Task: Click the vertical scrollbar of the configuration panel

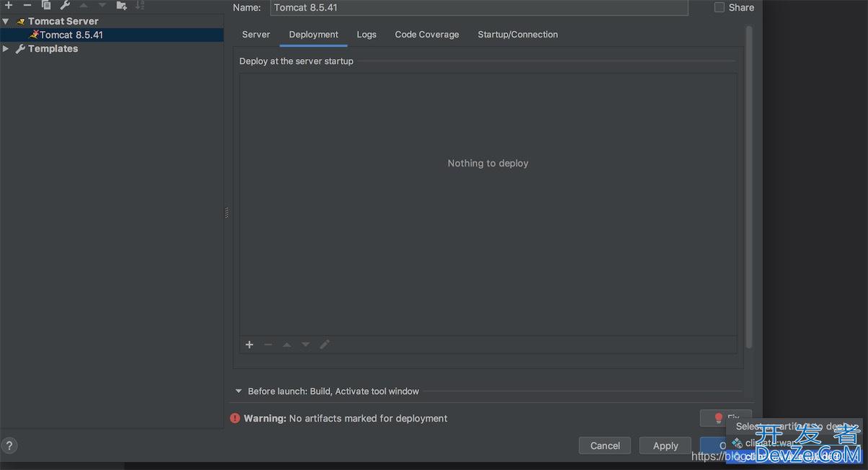Action: (x=748, y=187)
